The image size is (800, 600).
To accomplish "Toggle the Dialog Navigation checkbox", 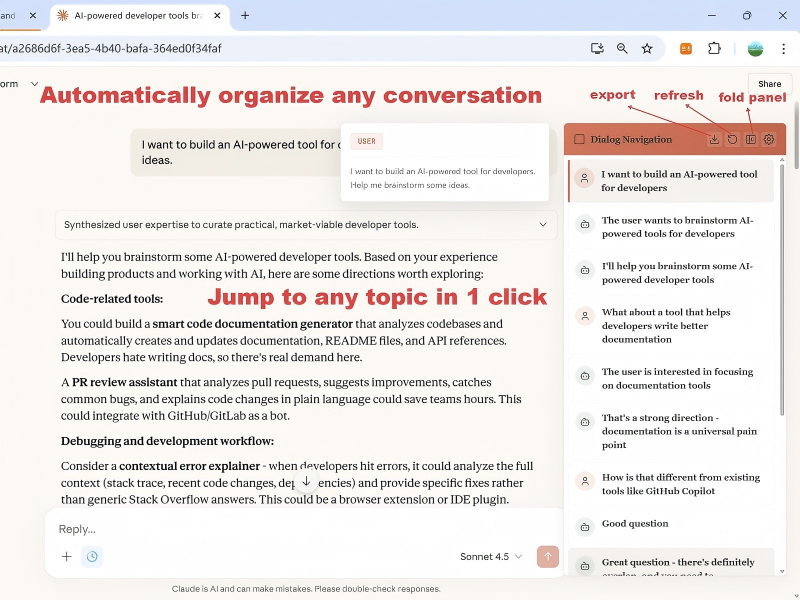I will 579,139.
